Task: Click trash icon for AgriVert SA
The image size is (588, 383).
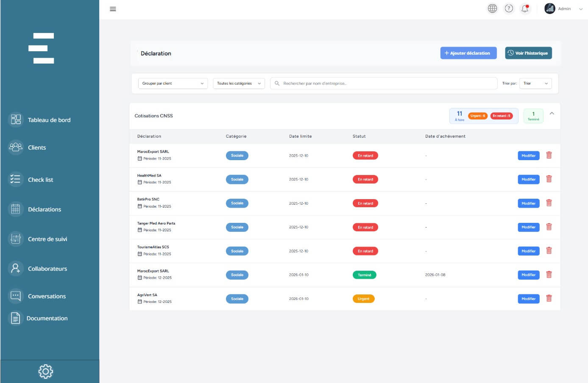Action: click(x=549, y=299)
